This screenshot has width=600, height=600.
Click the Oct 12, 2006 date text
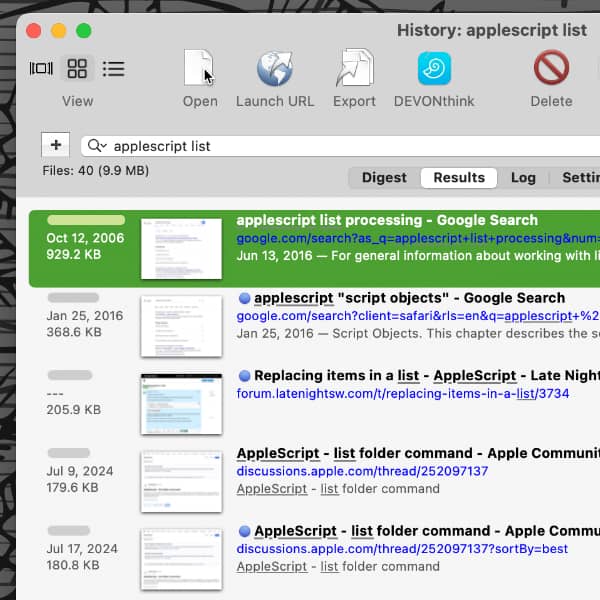click(x=85, y=238)
